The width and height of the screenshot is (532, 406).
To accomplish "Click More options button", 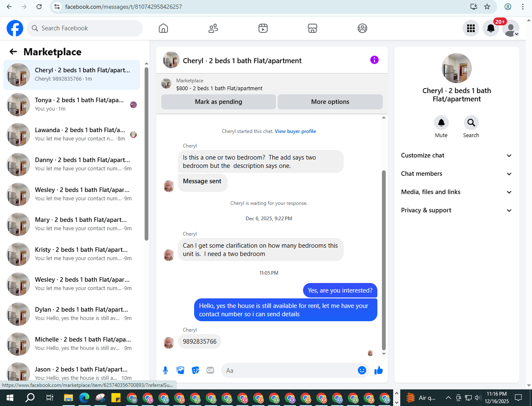I will [x=330, y=102].
